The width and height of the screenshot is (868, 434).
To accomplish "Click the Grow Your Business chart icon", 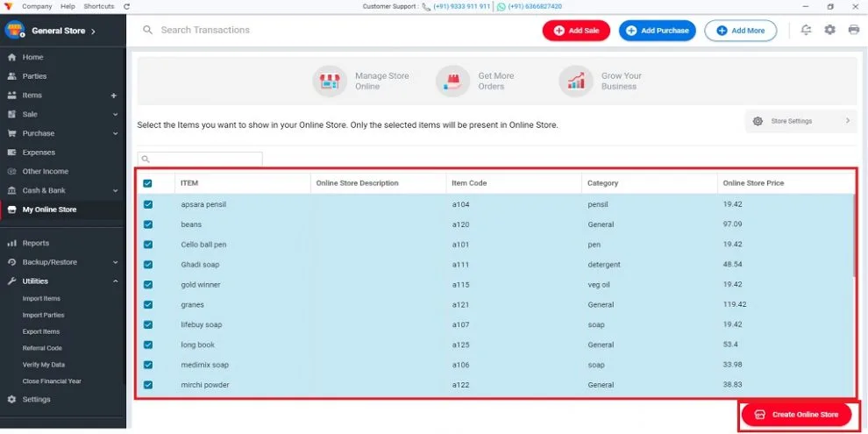I will tap(576, 81).
